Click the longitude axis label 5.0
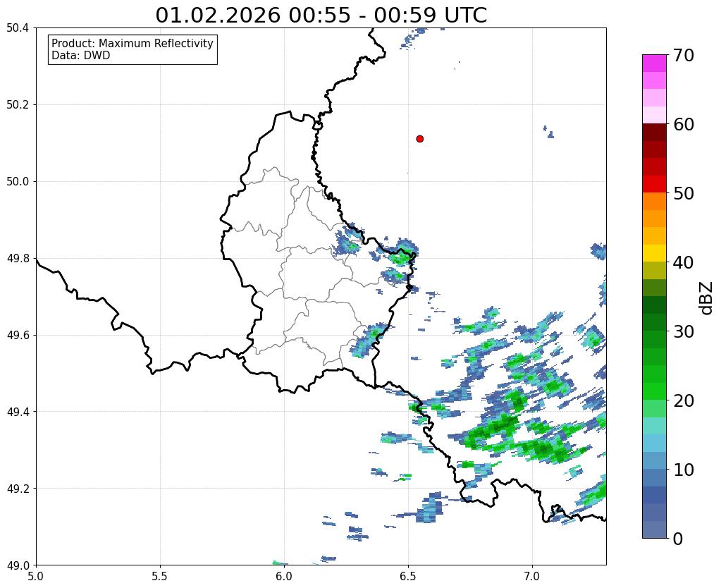The image size is (721, 588). click(36, 576)
